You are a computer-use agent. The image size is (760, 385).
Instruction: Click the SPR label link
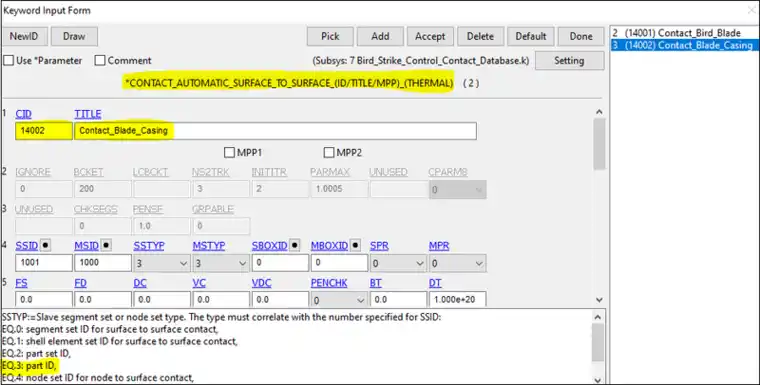(379, 246)
